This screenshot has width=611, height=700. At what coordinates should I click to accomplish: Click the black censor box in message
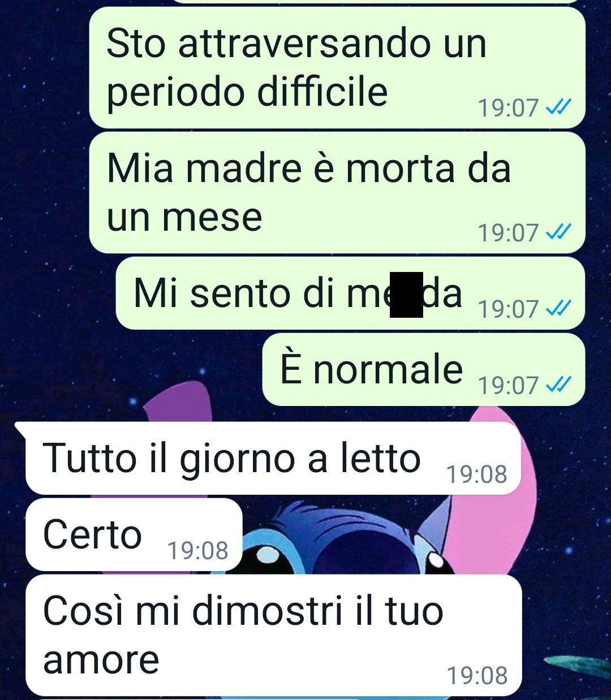click(x=406, y=295)
